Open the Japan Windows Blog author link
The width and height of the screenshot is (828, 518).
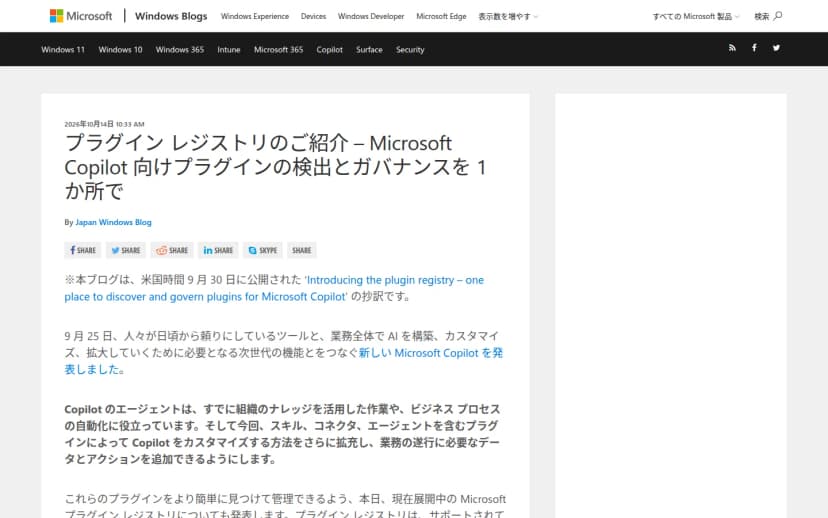tap(113, 222)
